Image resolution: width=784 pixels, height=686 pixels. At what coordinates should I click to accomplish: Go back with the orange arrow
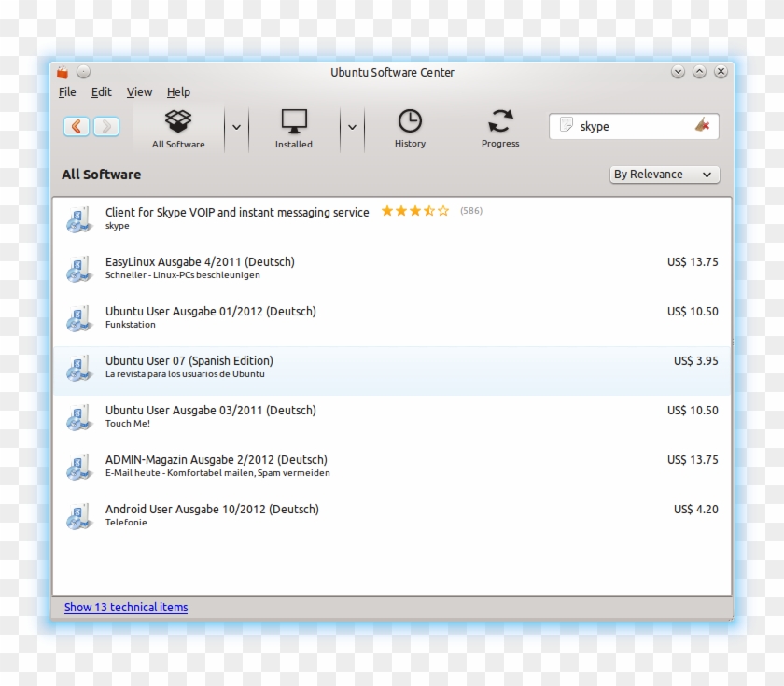click(77, 126)
